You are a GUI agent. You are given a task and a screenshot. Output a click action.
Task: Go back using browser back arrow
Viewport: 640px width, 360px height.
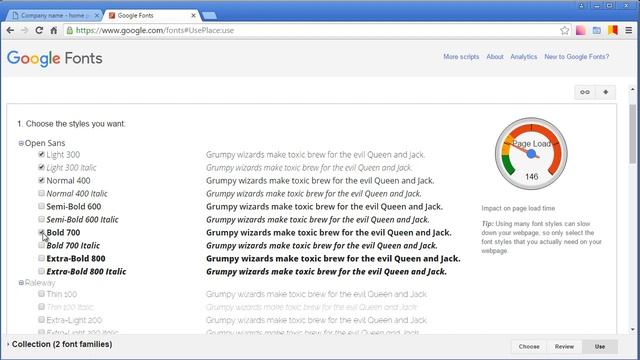coord(10,30)
